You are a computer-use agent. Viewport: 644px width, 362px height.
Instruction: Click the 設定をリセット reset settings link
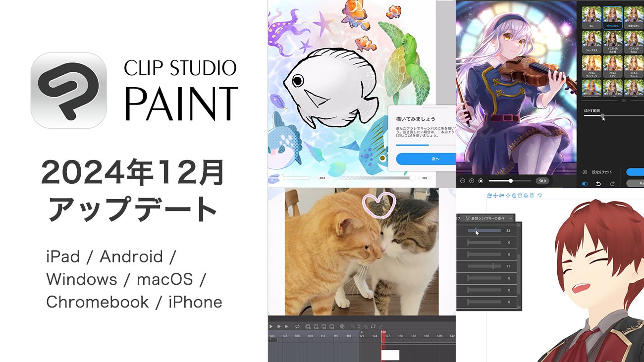coord(601,172)
